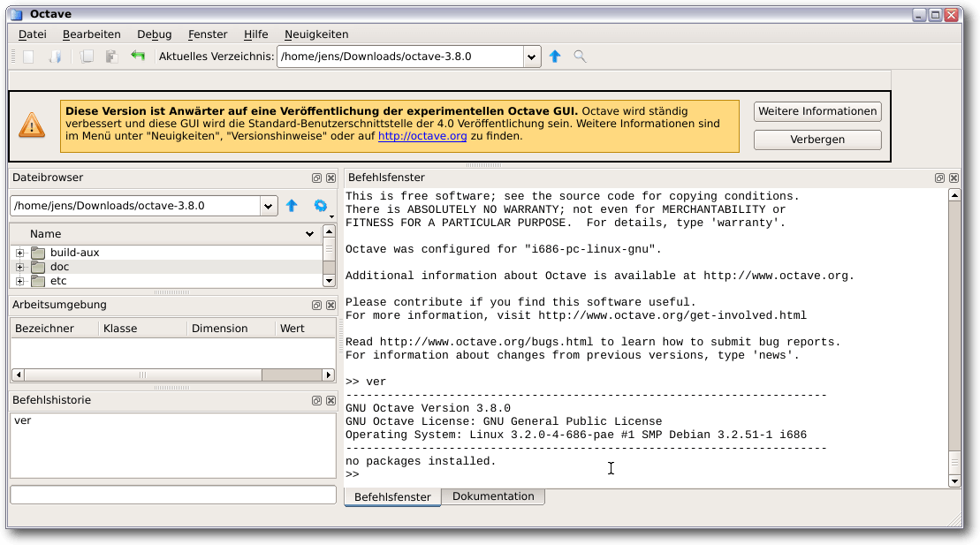Expand the build-aux folder
Screen dimensions: 980x545
coord(20,254)
